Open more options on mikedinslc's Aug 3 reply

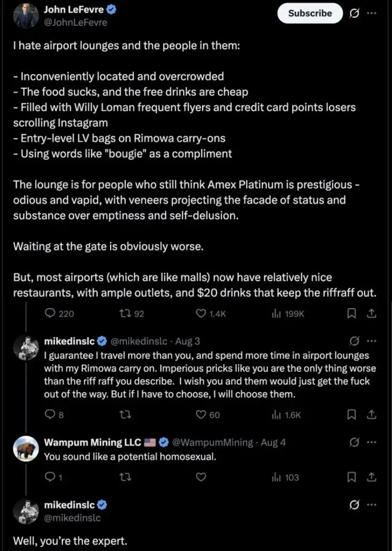(x=372, y=341)
